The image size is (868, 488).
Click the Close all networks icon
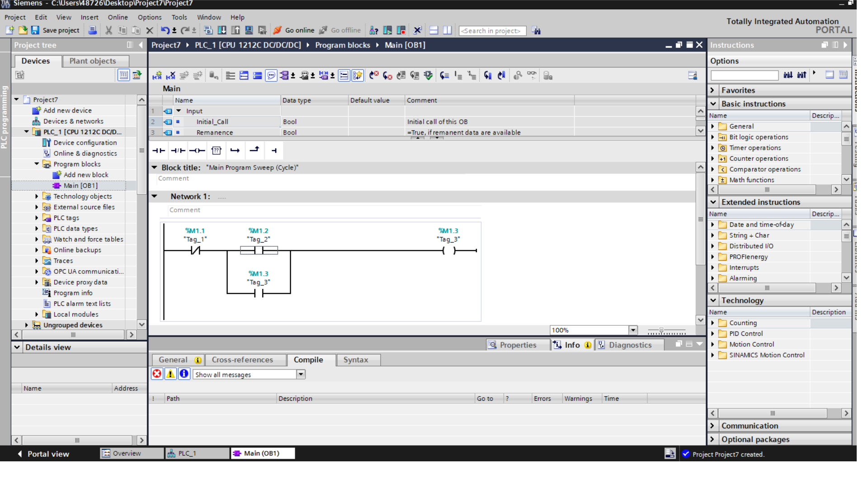coord(257,75)
